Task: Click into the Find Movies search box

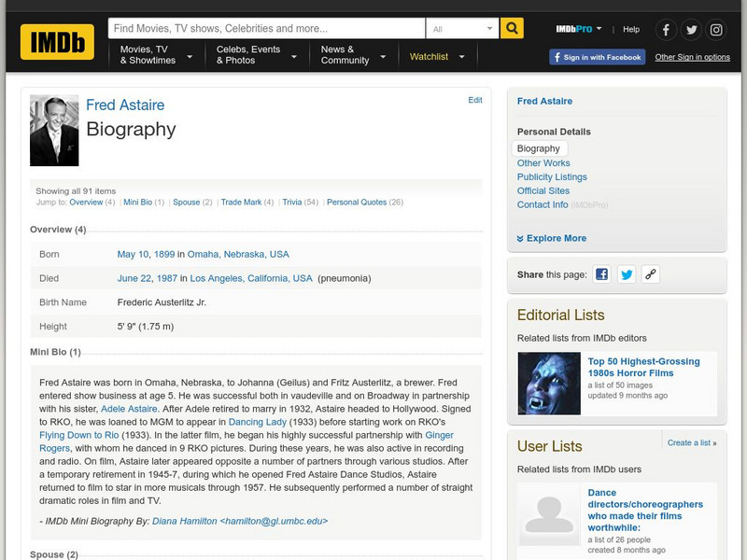Action: tap(266, 29)
